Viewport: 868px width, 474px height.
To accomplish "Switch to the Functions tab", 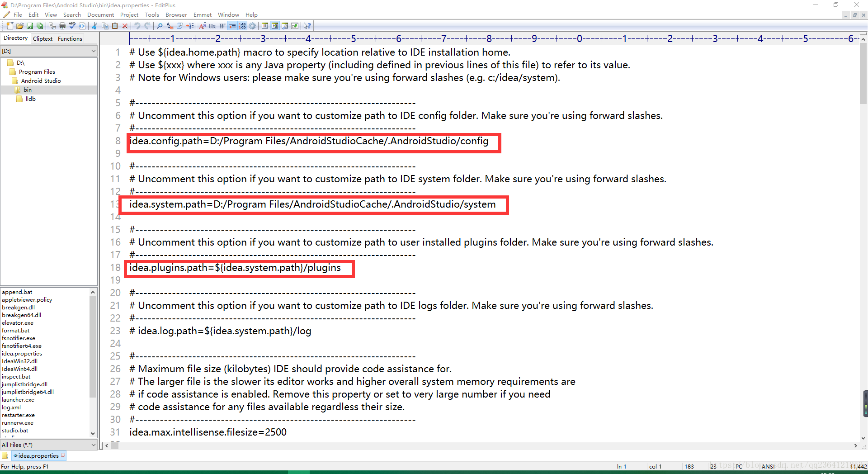I will point(70,38).
